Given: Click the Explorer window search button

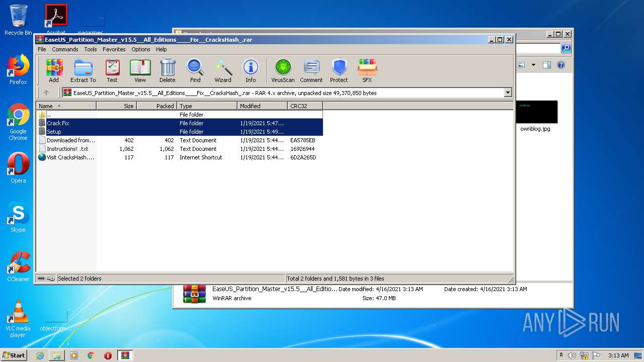Looking at the screenshot, I should click(x=566, y=48).
